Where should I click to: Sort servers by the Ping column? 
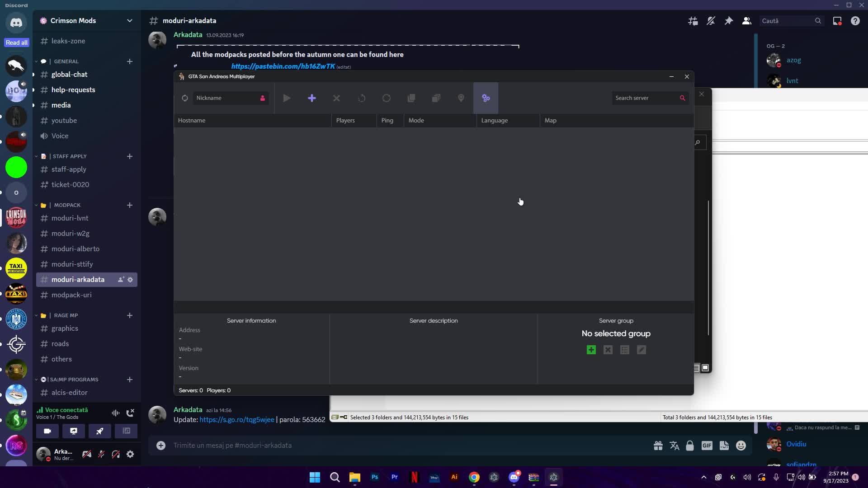tap(387, 120)
